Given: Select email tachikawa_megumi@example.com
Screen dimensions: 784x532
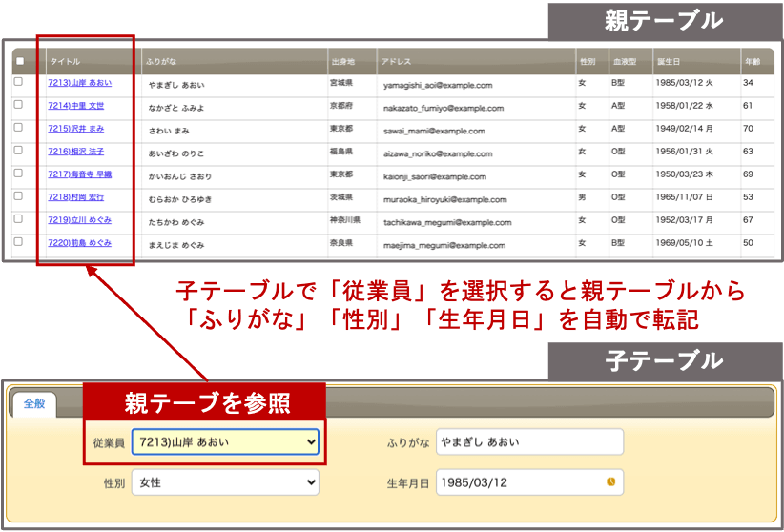Looking at the screenshot, I should [x=447, y=222].
